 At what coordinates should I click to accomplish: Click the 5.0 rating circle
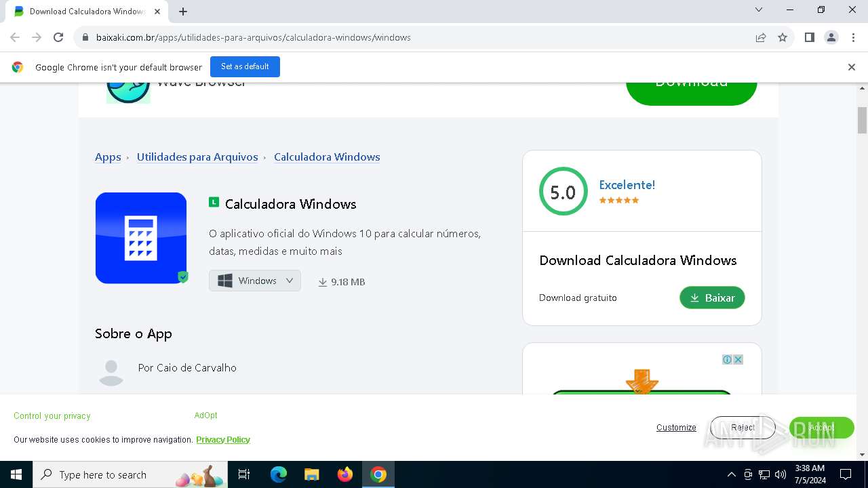(563, 192)
